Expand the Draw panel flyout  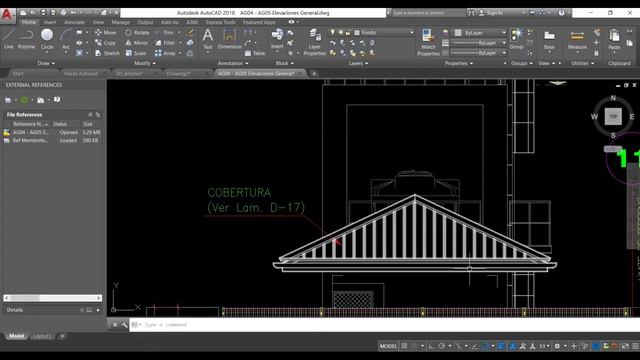46,63
